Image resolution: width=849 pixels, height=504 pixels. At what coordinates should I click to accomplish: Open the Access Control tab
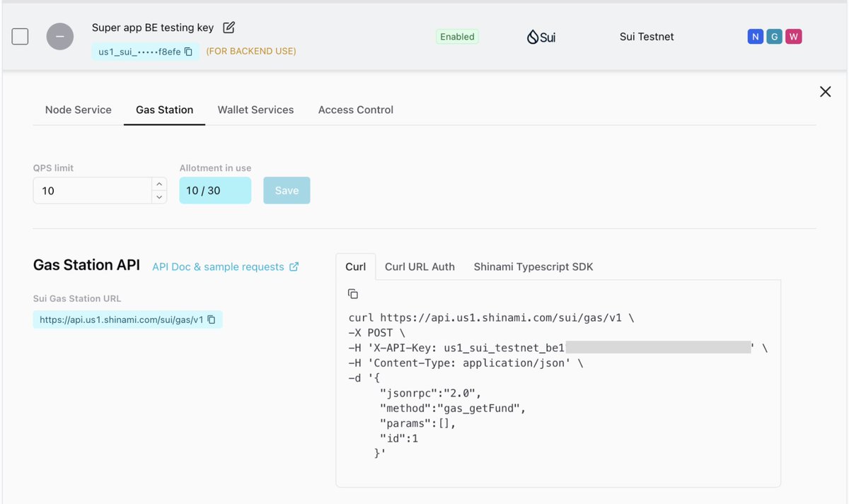click(x=356, y=110)
